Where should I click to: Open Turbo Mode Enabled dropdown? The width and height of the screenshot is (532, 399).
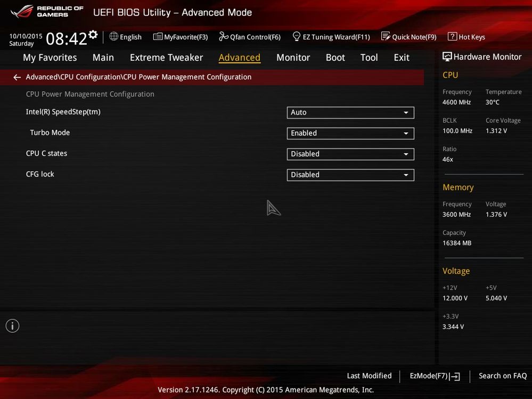click(350, 133)
